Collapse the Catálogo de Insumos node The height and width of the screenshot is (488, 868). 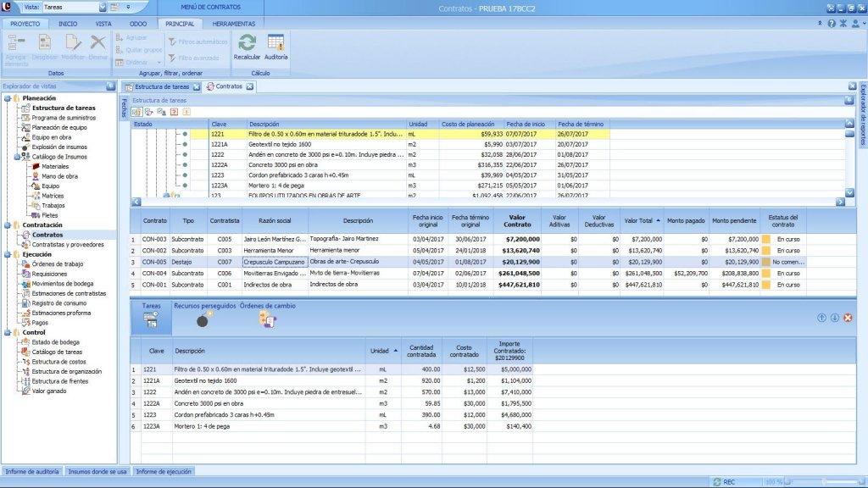[17, 157]
